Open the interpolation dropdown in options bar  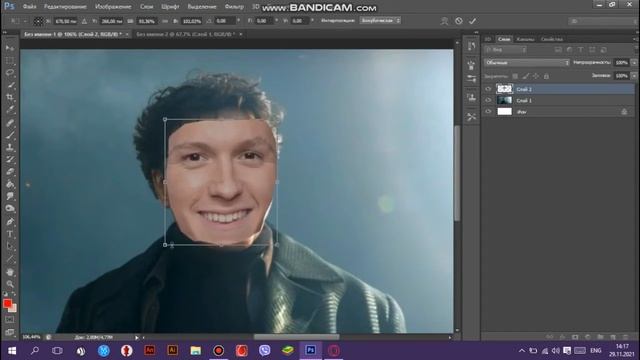click(380, 20)
